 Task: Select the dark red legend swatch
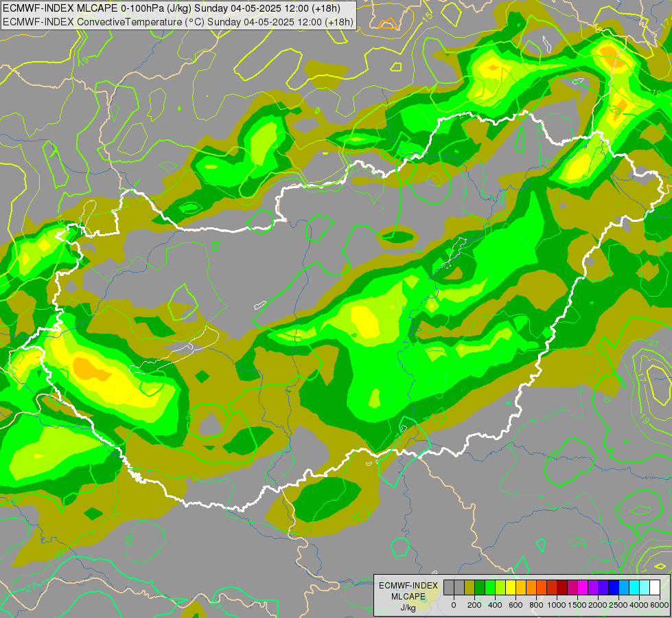(563, 588)
